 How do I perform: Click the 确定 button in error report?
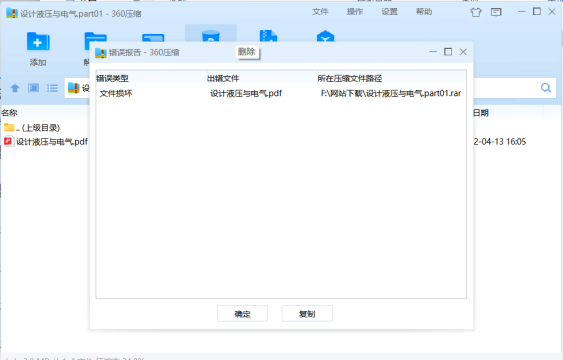242,314
